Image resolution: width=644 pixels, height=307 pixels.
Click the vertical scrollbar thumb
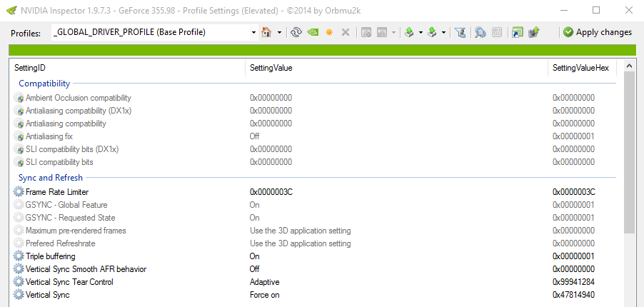coord(629,153)
